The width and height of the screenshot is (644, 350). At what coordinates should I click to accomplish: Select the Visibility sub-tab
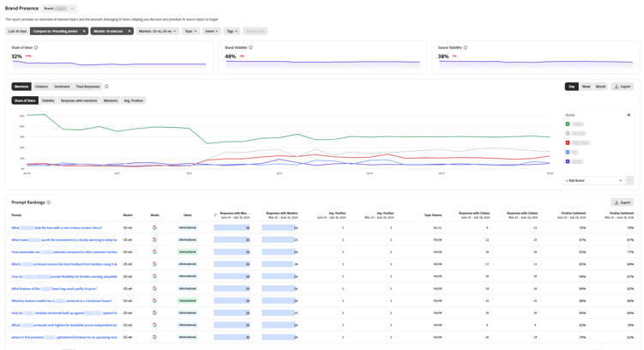click(x=48, y=100)
